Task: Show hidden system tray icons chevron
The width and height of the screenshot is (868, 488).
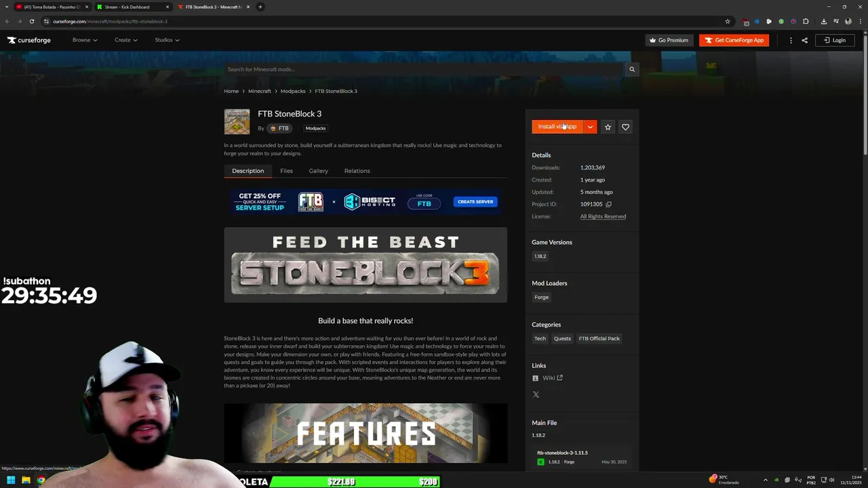Action: [x=766, y=481]
